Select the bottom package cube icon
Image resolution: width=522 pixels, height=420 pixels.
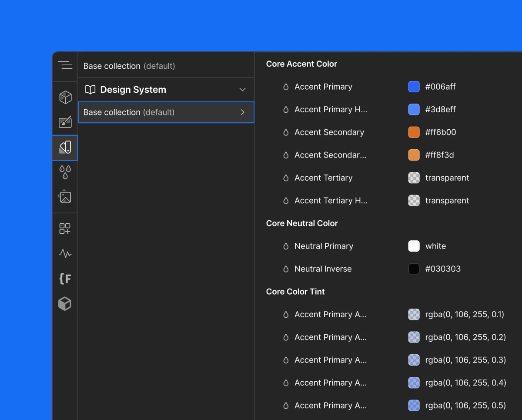click(64, 304)
